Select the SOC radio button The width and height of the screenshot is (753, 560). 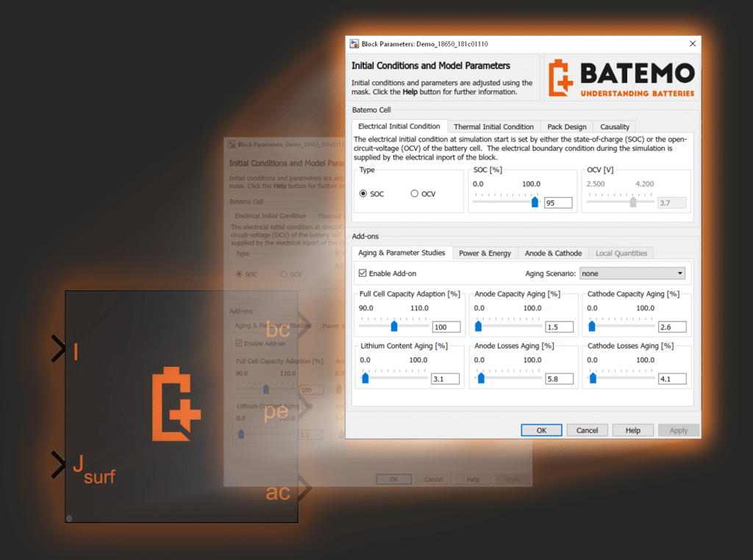pyautogui.click(x=365, y=193)
